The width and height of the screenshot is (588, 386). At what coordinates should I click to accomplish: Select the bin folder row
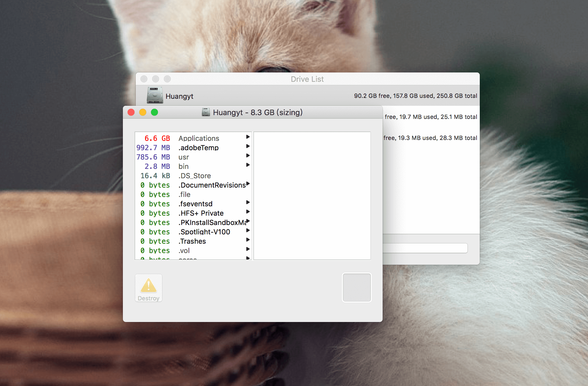tap(193, 166)
